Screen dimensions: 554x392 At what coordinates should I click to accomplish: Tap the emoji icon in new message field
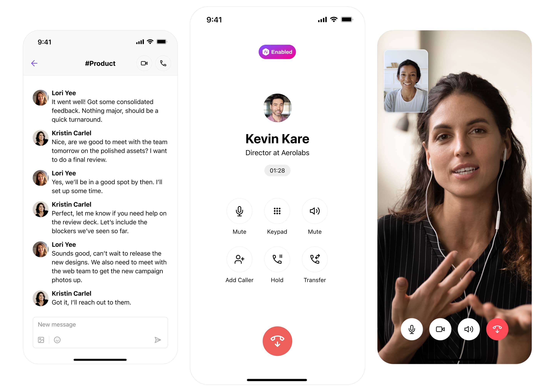(57, 340)
